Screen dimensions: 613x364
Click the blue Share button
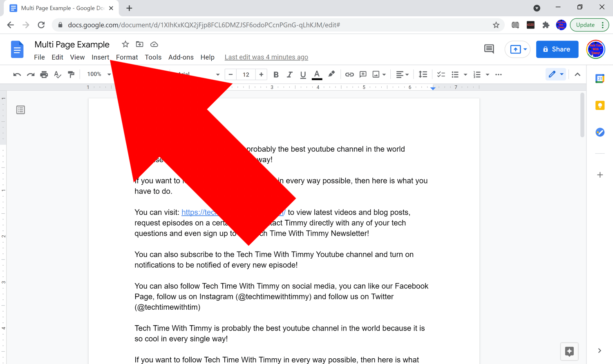coord(557,49)
